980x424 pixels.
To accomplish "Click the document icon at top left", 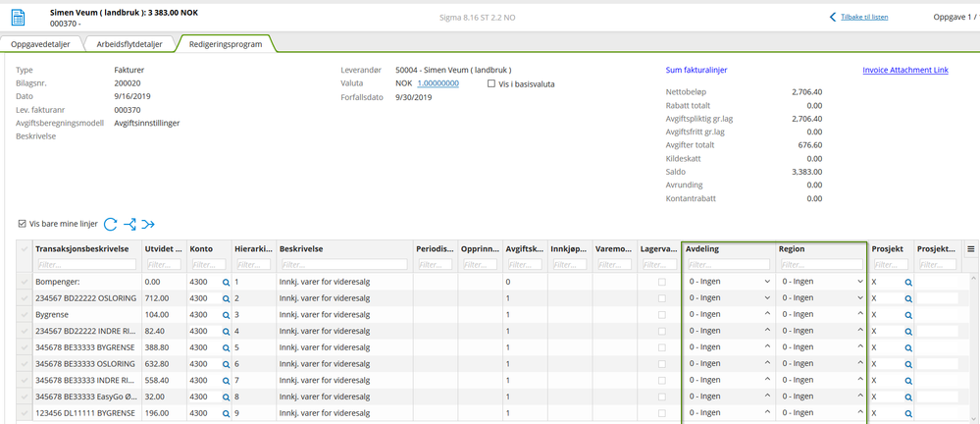I will [19, 19].
